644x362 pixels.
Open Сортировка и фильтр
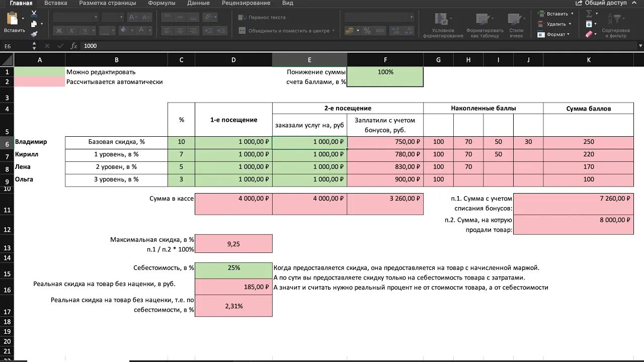[x=616, y=25]
